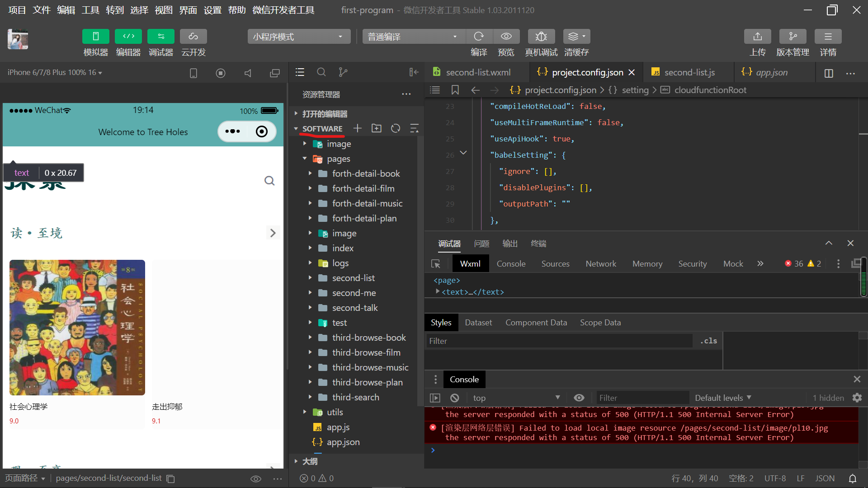Toggle the editor (编辑器) panel button

pos(128,37)
